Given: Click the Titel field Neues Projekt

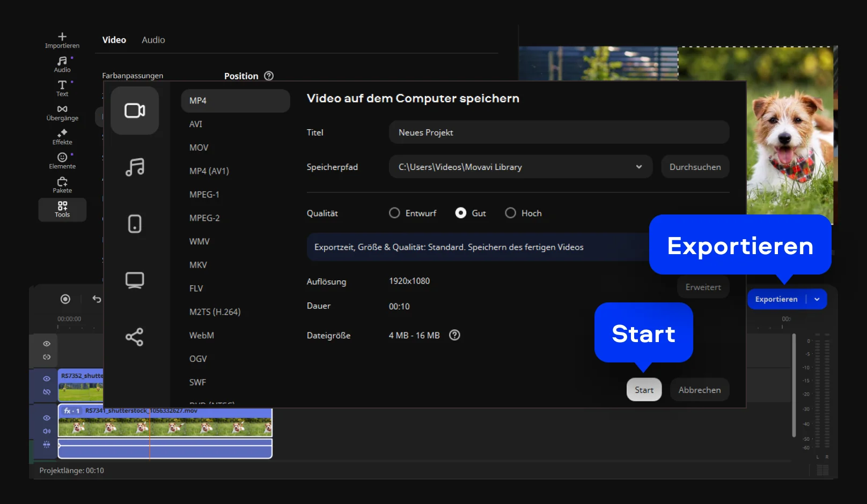Looking at the screenshot, I should click(559, 132).
